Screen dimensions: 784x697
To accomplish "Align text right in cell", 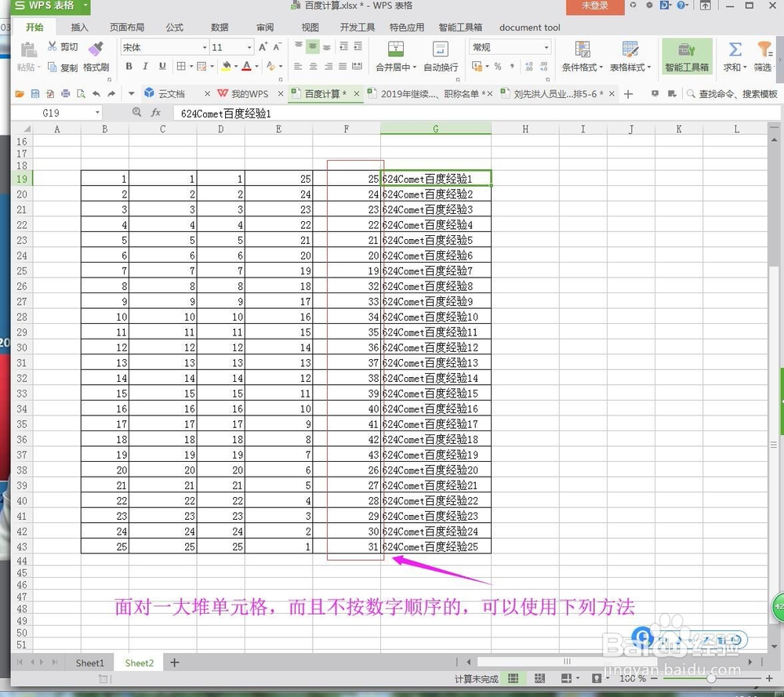I will pos(328,66).
